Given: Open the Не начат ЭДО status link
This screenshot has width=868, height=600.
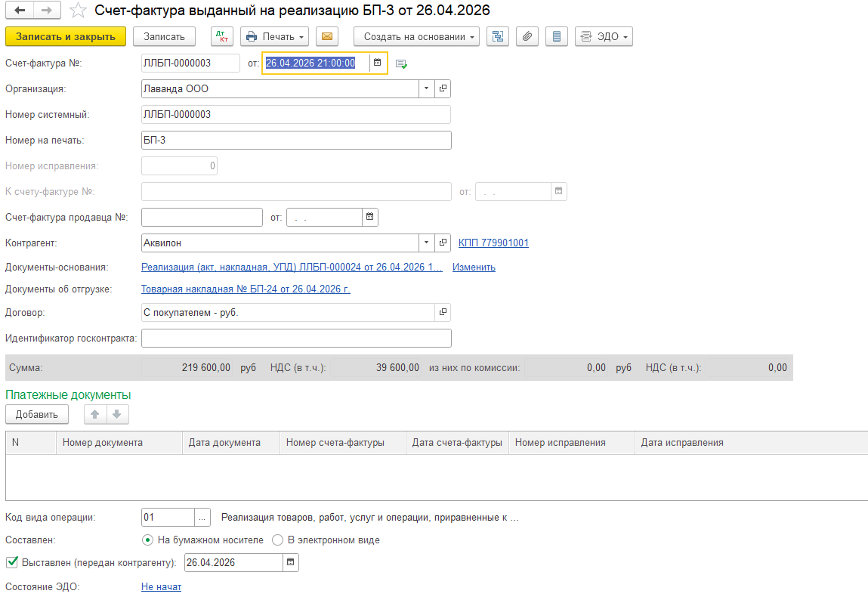Looking at the screenshot, I should (x=161, y=586).
